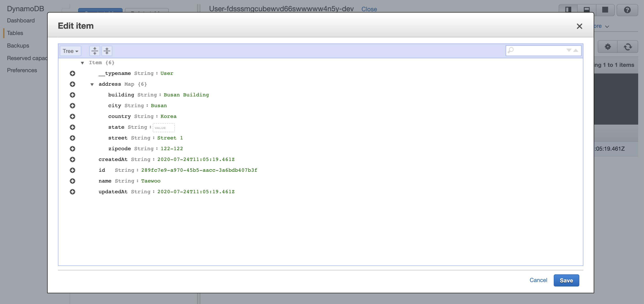Click the __typename field name
The height and width of the screenshot is (304, 644).
[x=115, y=73]
